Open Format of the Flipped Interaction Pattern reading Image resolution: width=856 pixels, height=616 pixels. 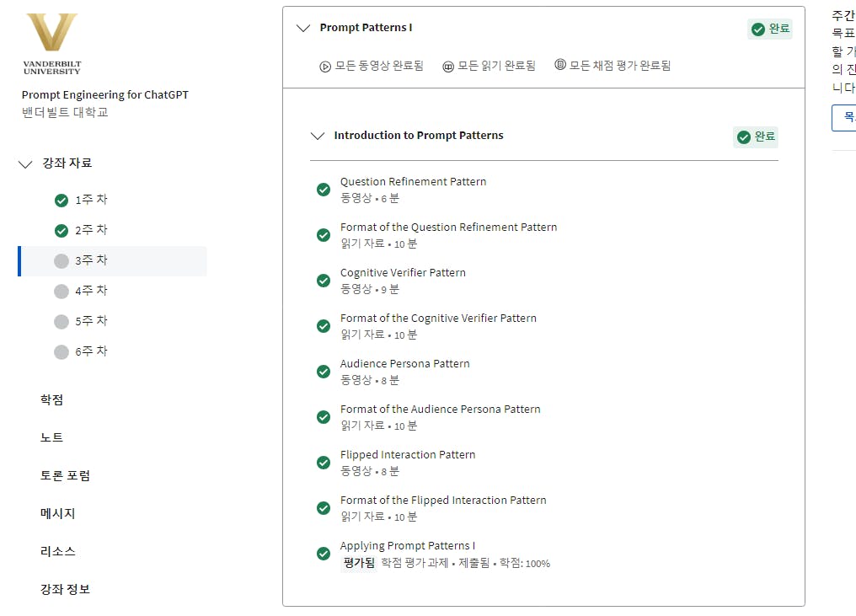point(443,501)
